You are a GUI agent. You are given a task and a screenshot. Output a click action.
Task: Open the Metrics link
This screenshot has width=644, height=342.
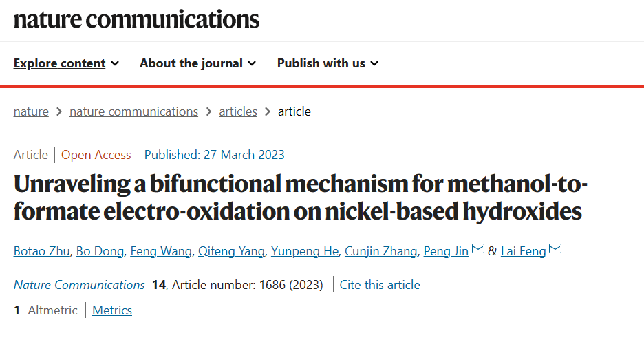click(112, 310)
